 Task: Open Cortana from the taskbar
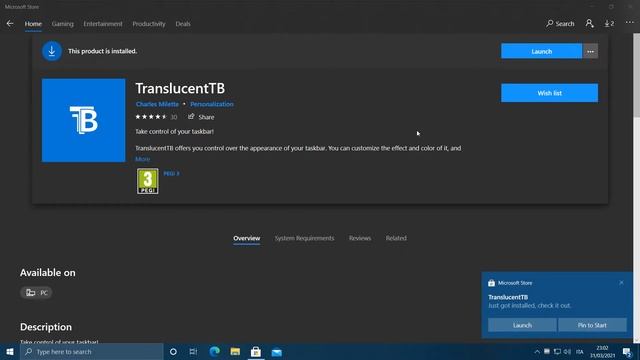(173, 351)
